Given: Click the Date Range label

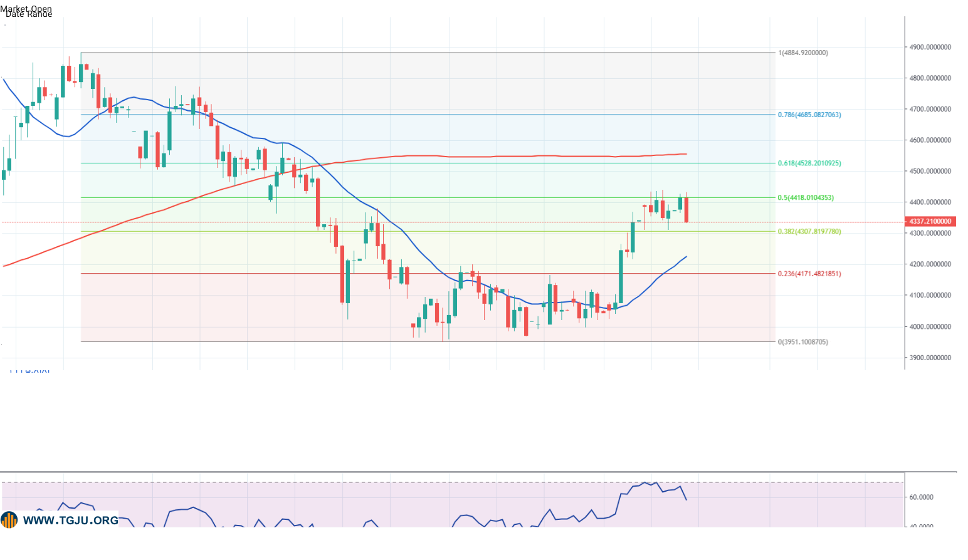Looking at the screenshot, I should point(29,14).
